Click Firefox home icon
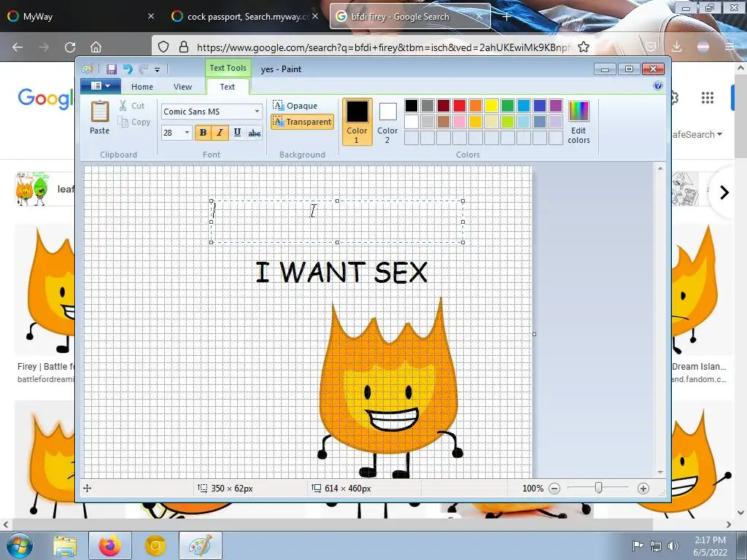Viewport: 747px width, 560px height. click(x=96, y=47)
